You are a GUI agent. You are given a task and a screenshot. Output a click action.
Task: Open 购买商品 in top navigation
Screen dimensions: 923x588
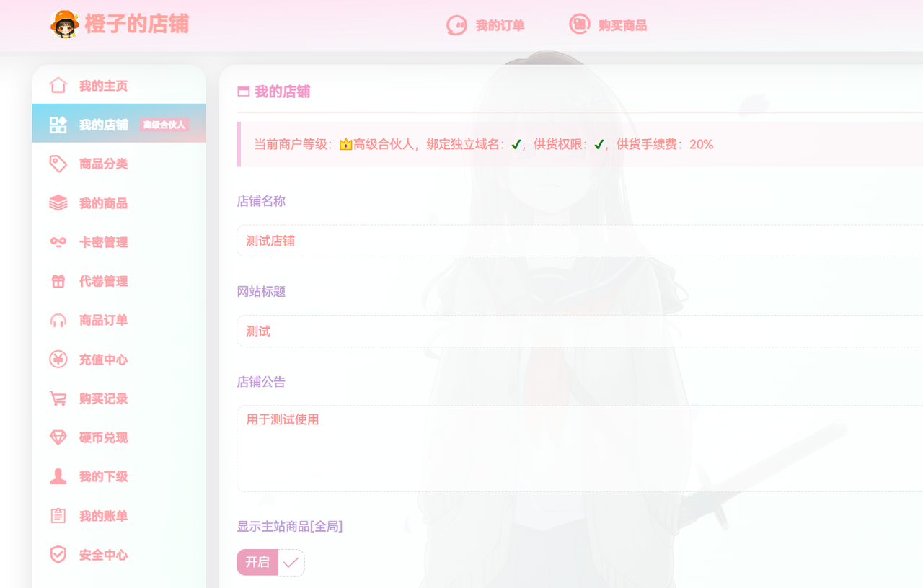[x=609, y=26]
